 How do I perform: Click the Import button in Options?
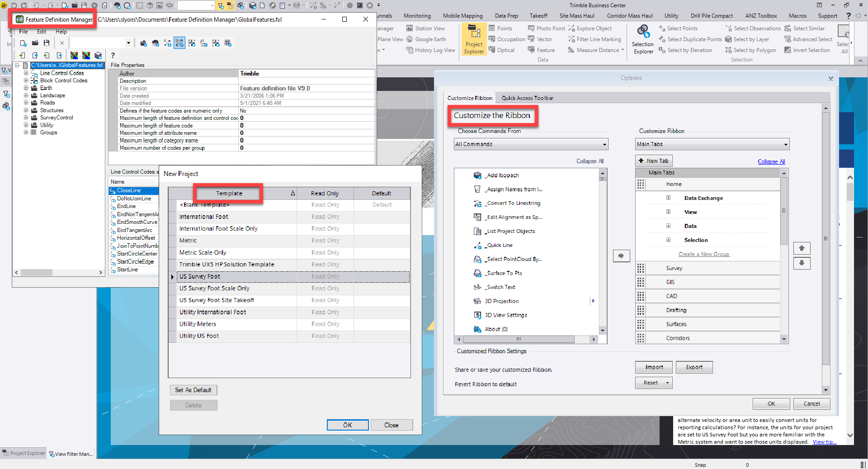[654, 367]
